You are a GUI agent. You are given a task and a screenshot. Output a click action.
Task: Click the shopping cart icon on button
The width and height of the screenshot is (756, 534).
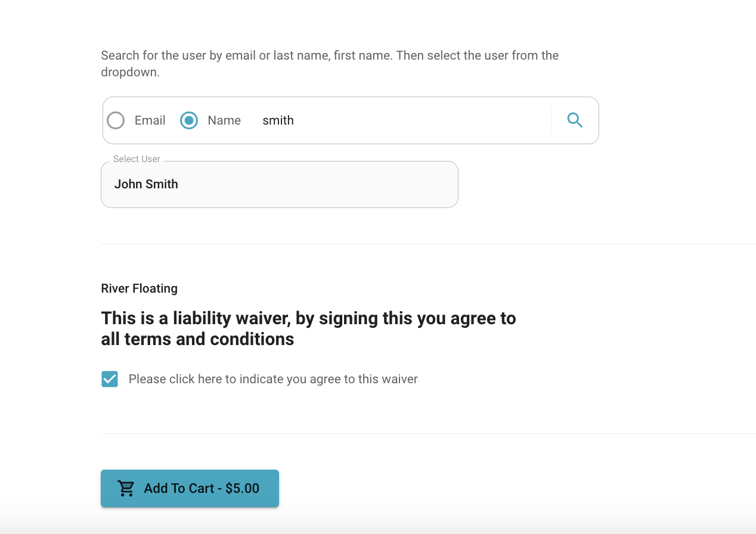126,489
